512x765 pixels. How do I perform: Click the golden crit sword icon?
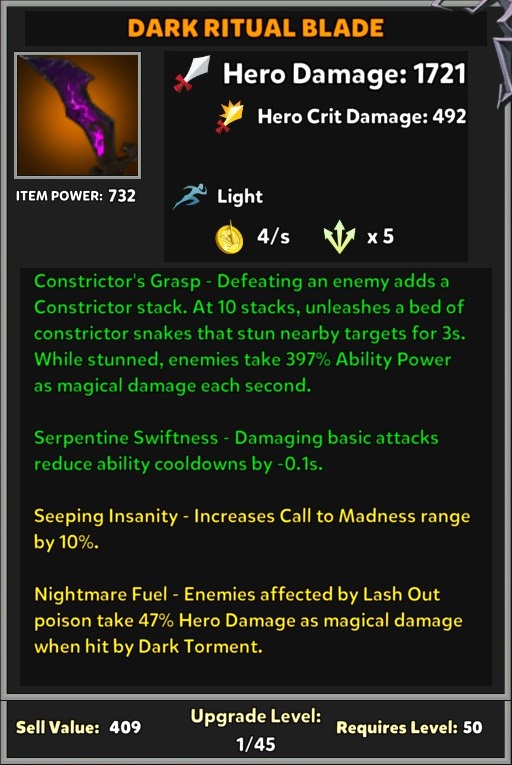coord(230,117)
